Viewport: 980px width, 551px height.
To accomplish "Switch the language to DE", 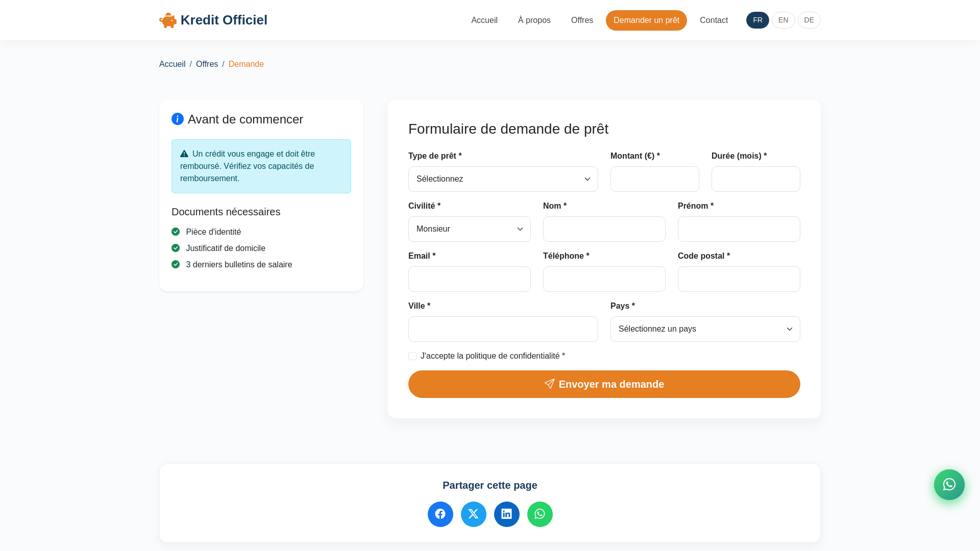I will (x=809, y=20).
